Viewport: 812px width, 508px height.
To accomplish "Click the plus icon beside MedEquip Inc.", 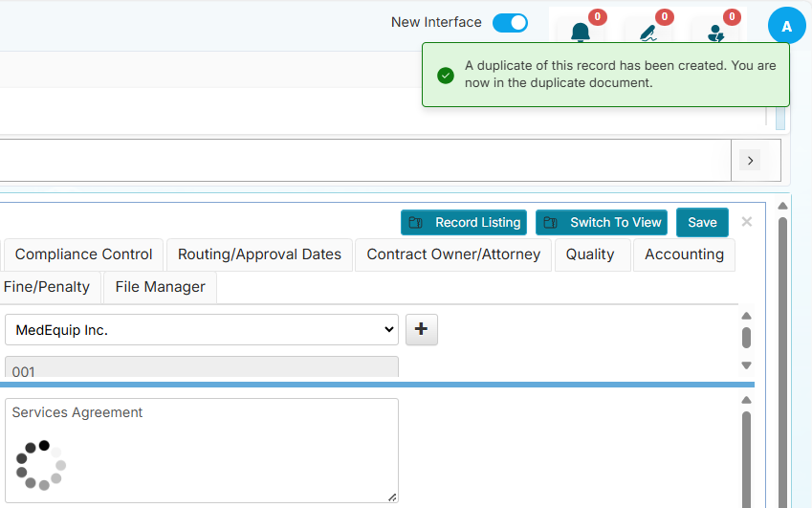I will pyautogui.click(x=422, y=329).
